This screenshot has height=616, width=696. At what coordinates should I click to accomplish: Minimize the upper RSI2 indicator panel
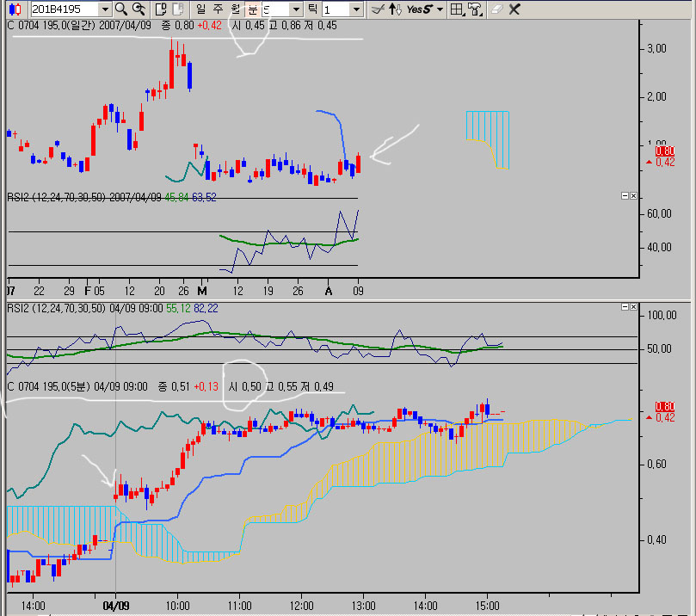coord(625,196)
